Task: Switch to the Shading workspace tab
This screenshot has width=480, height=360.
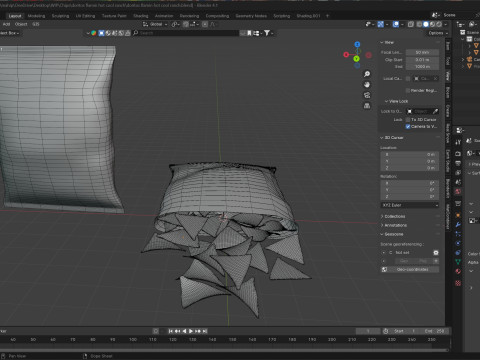Action: pyautogui.click(x=141, y=16)
